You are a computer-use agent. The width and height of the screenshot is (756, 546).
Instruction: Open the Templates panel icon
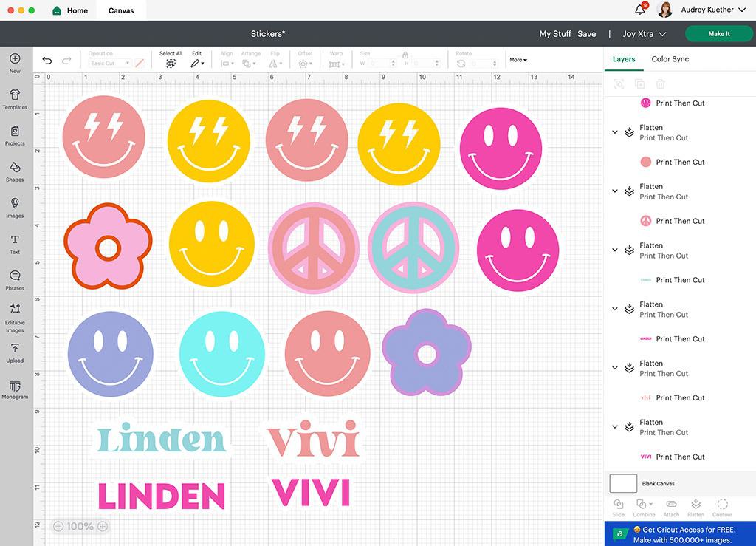[15, 98]
